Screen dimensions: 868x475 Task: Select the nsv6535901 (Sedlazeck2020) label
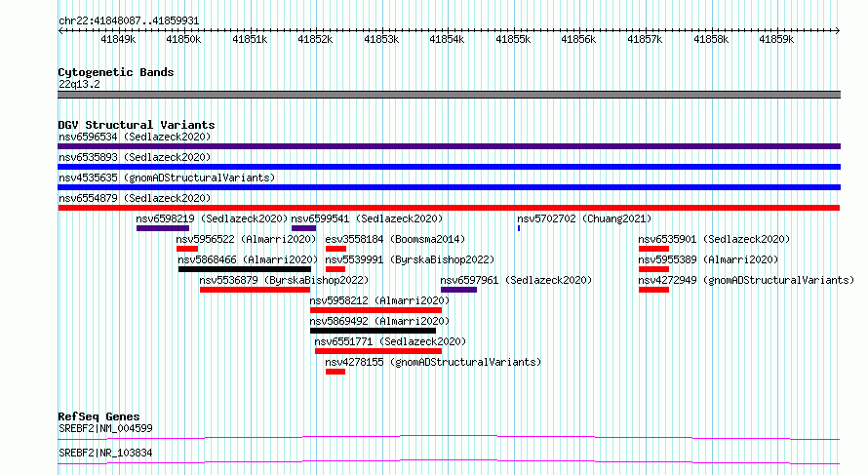pos(714,239)
